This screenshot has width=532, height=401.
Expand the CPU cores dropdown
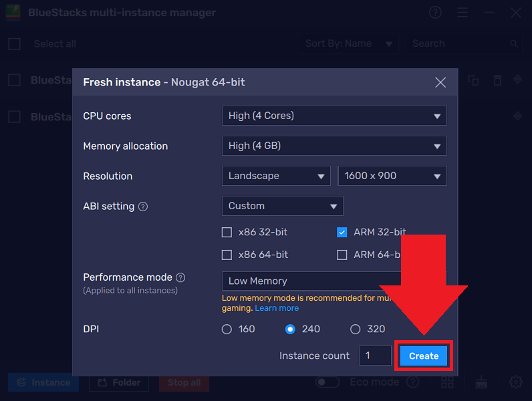pos(334,116)
